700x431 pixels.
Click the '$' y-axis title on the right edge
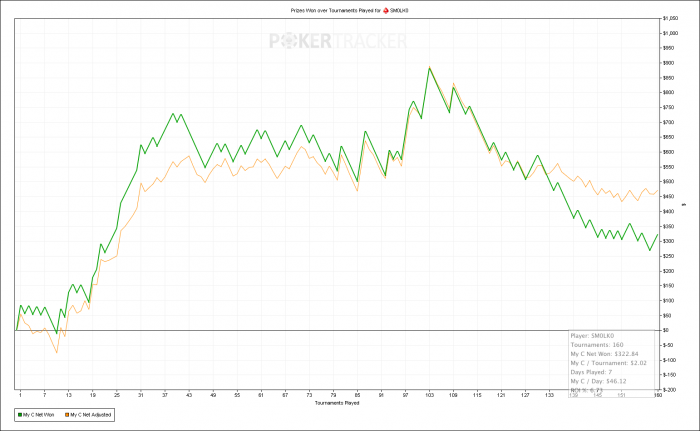coord(684,205)
